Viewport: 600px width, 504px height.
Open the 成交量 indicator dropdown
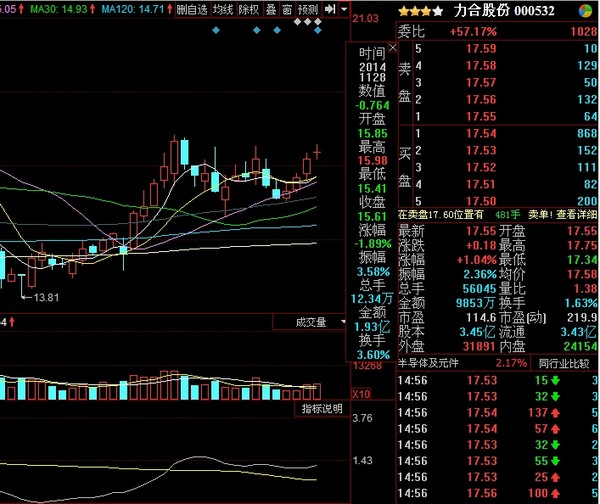click(x=344, y=322)
